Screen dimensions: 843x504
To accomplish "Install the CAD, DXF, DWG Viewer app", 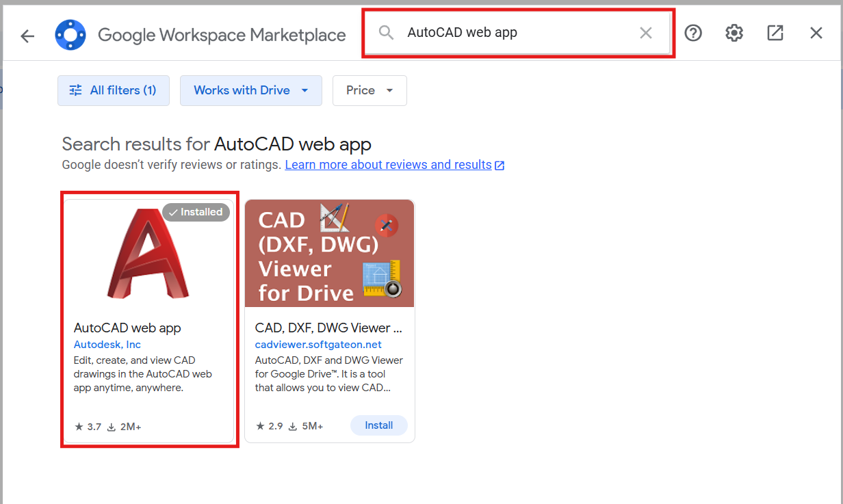I will click(x=378, y=425).
